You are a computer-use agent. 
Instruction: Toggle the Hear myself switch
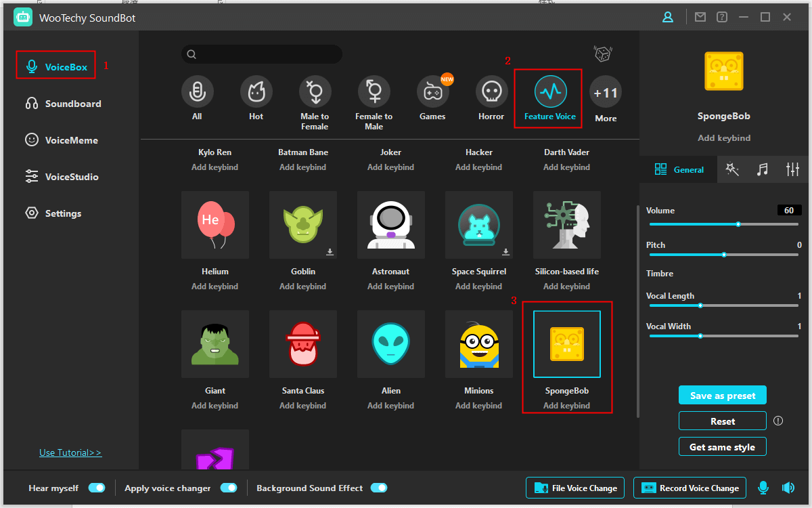tap(97, 488)
